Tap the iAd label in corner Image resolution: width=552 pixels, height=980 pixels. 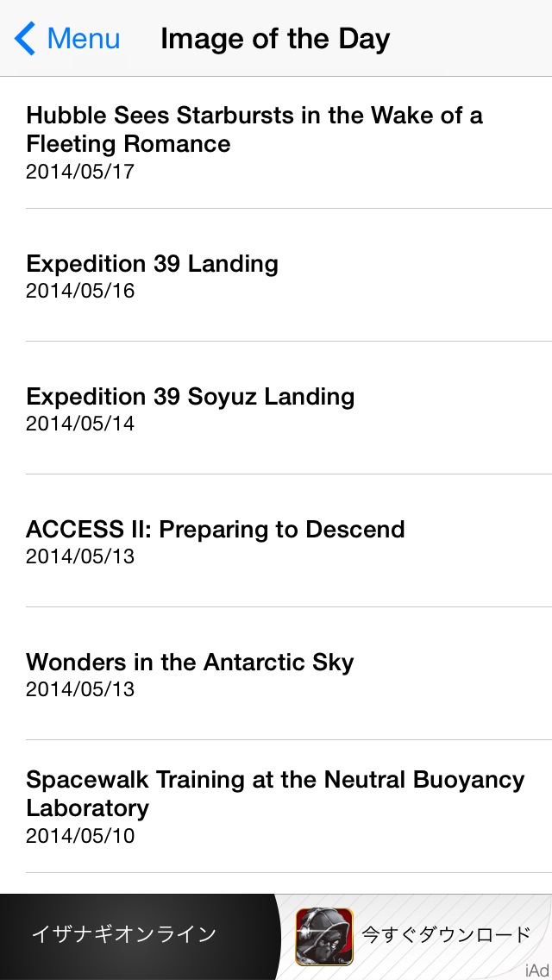click(536, 971)
